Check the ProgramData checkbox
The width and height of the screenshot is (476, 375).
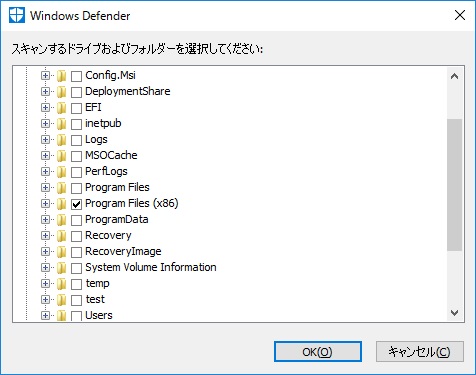tap(76, 220)
